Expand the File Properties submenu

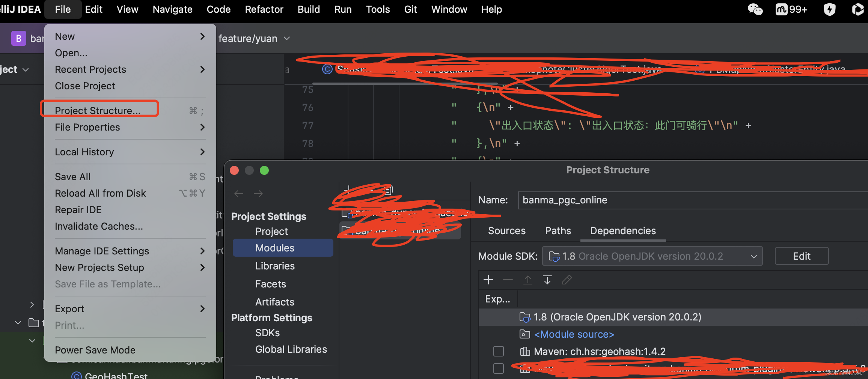[130, 127]
